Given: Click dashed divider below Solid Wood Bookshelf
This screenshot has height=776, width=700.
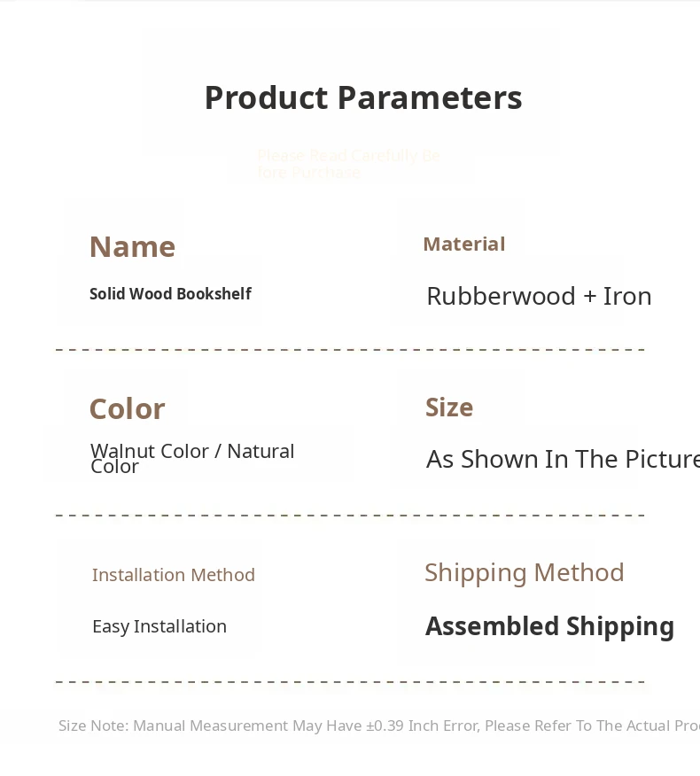Looking at the screenshot, I should point(350,350).
